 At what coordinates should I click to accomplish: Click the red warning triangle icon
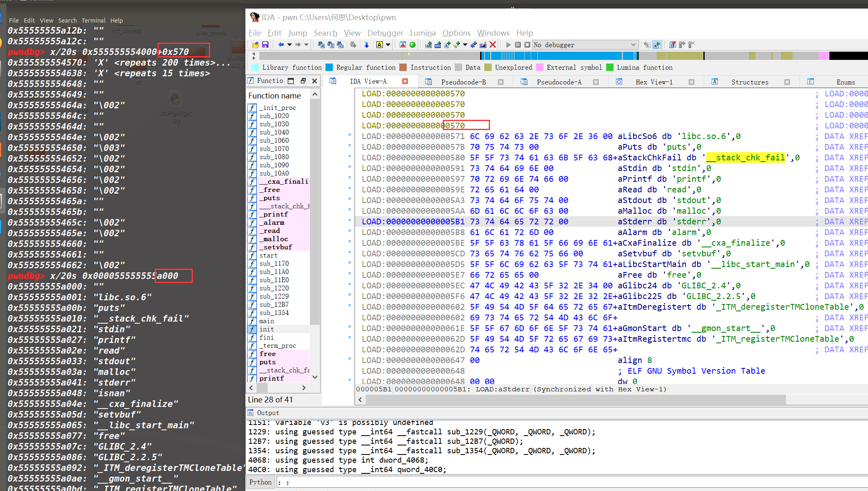coord(403,45)
